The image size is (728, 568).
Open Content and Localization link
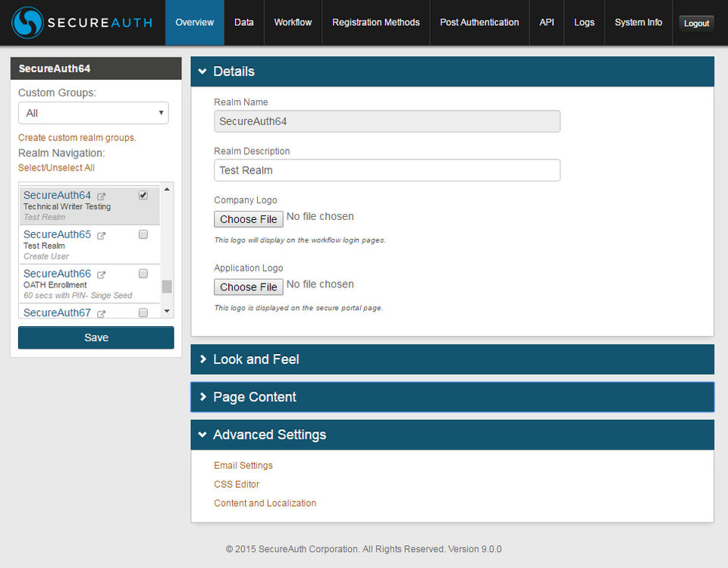pos(265,503)
